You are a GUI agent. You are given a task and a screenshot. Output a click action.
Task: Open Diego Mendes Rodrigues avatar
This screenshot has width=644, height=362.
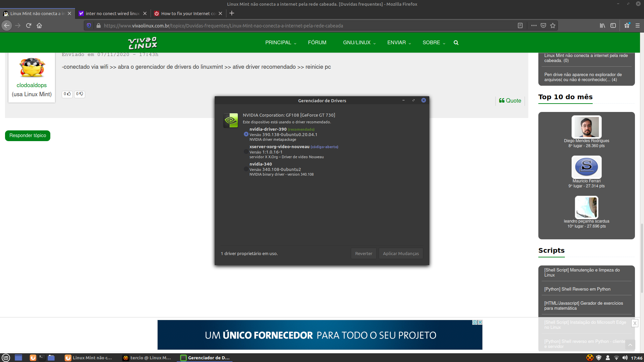[x=586, y=127]
